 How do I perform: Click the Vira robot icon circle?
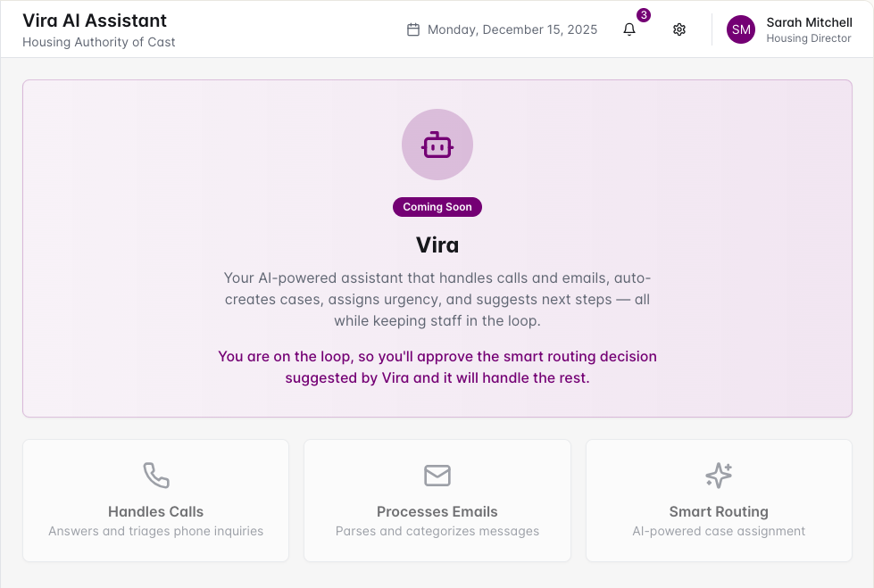coord(437,145)
